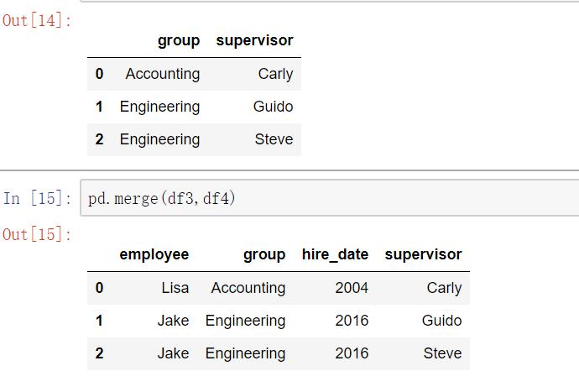The height and width of the screenshot is (392, 579).
Task: Select the Steve cell in the merged table
Action: pos(442,353)
